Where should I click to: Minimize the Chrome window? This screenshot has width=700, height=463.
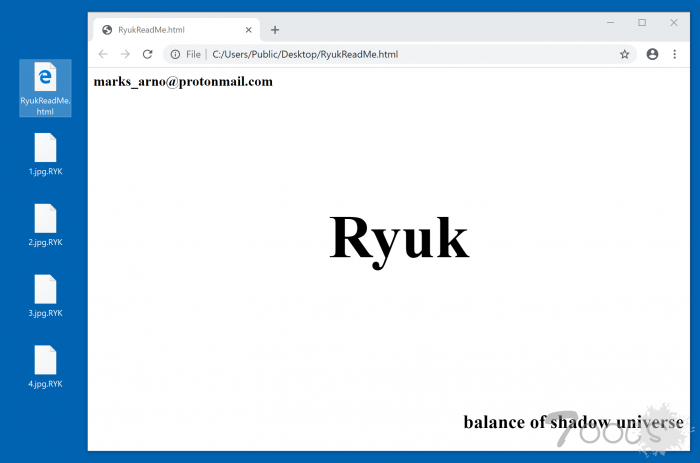(611, 22)
